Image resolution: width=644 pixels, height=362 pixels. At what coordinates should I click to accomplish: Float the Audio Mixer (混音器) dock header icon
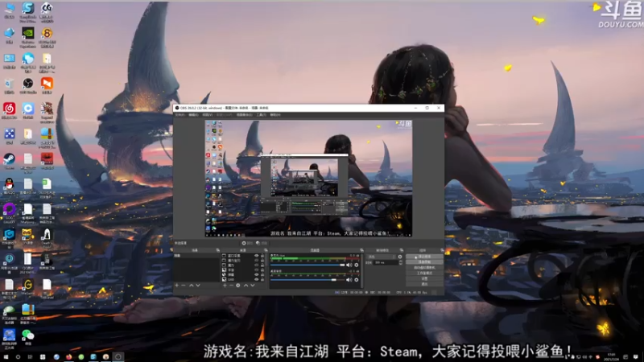(x=361, y=250)
